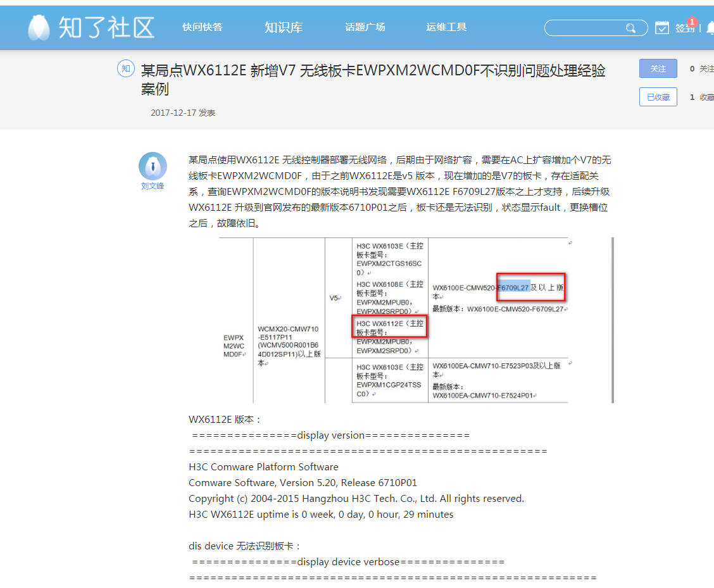Click the 'WX6112E 版本：' text line
This screenshot has height=588, width=714.
click(225, 420)
